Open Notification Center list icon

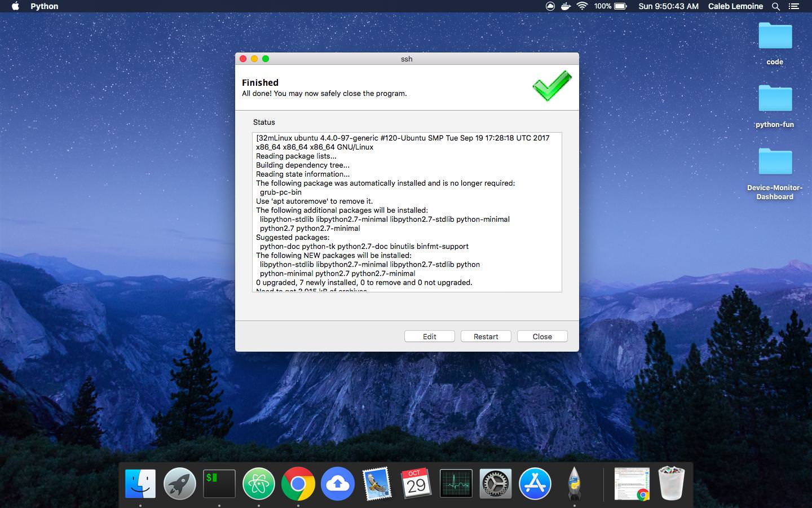tap(794, 6)
